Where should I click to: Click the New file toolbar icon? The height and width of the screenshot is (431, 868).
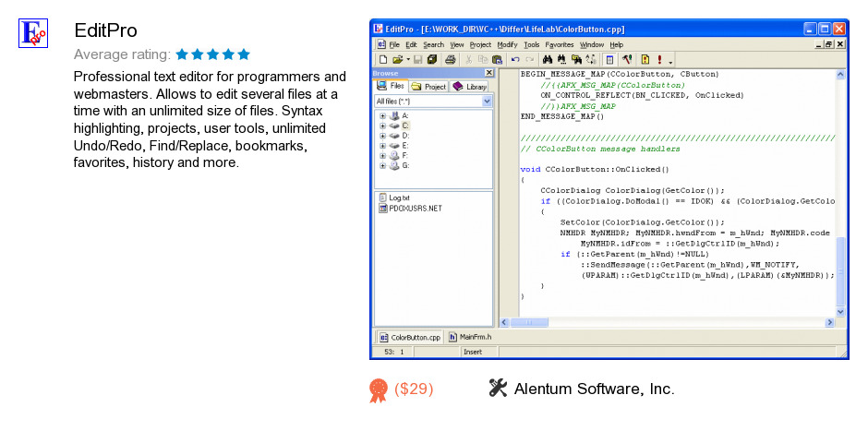[383, 60]
